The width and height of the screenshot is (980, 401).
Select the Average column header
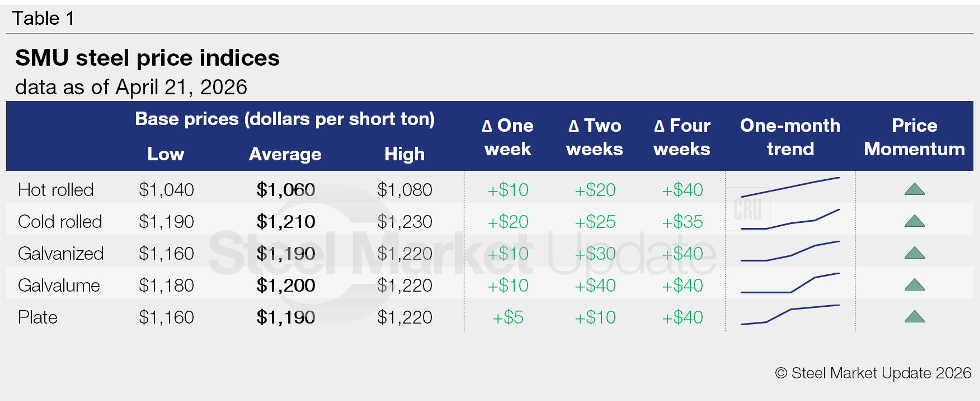pos(285,154)
